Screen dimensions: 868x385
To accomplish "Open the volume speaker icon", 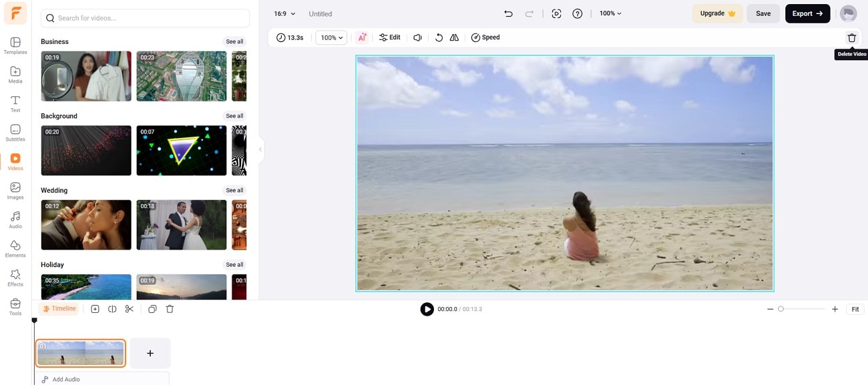I will point(417,37).
